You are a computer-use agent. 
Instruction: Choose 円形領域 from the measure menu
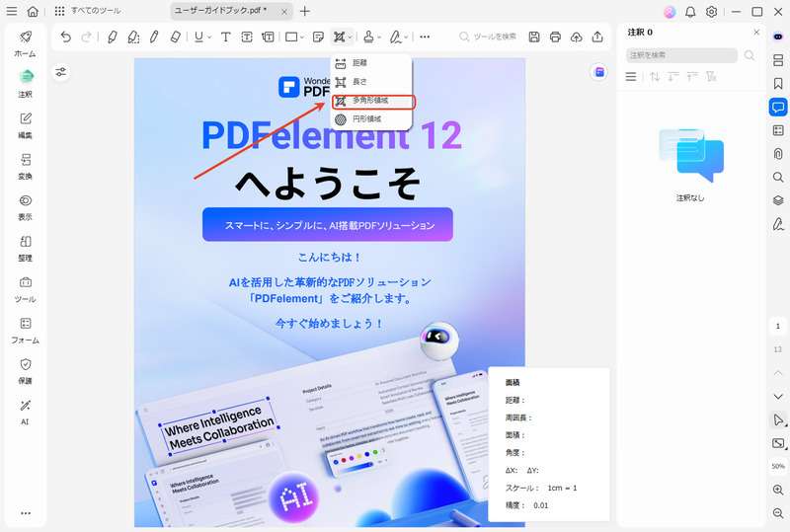(371, 118)
